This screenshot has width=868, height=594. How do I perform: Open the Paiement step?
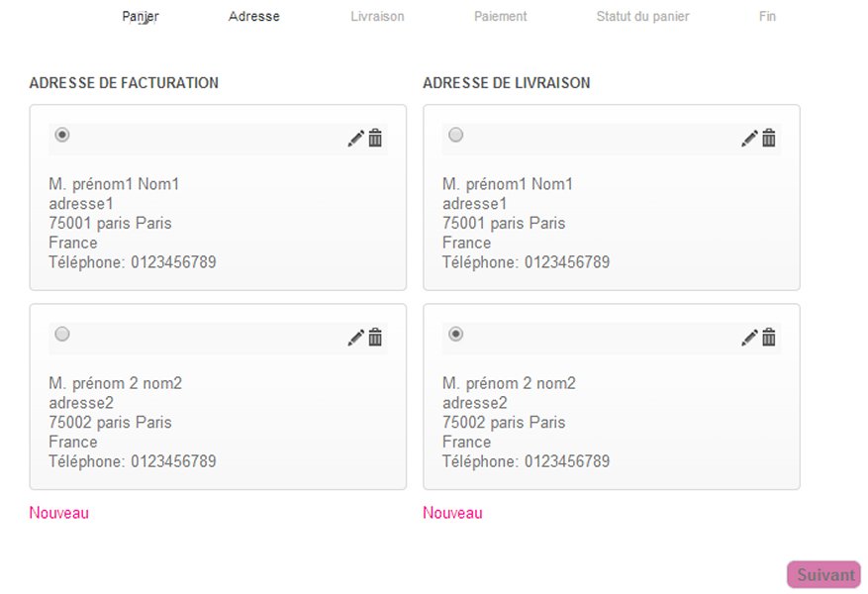coord(501,17)
